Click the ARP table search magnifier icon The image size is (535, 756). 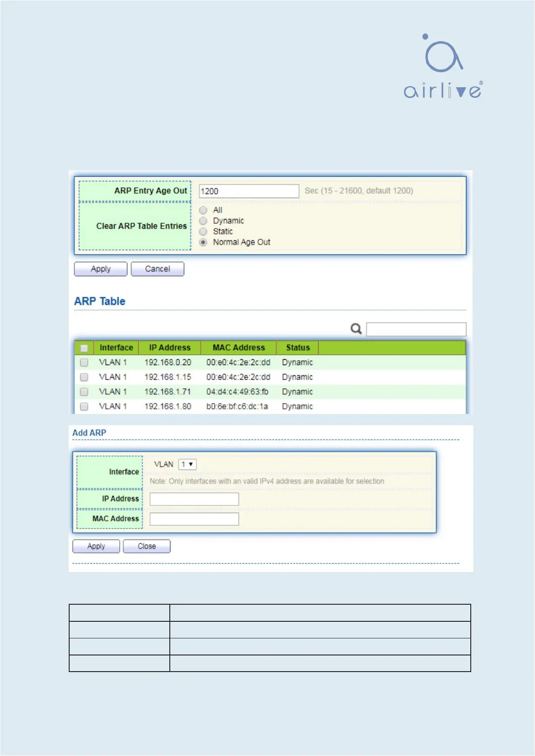(x=356, y=329)
